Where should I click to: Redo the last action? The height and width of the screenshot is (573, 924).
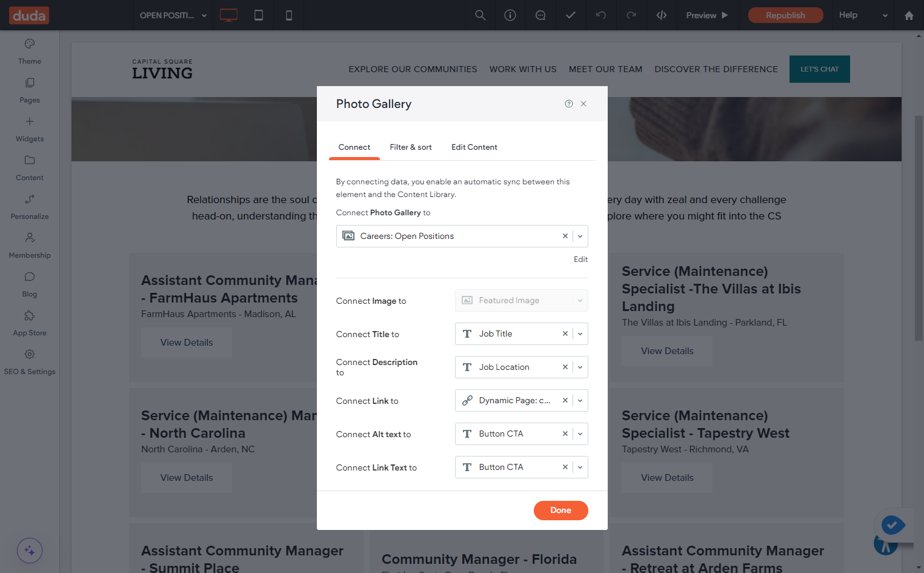[x=631, y=15]
